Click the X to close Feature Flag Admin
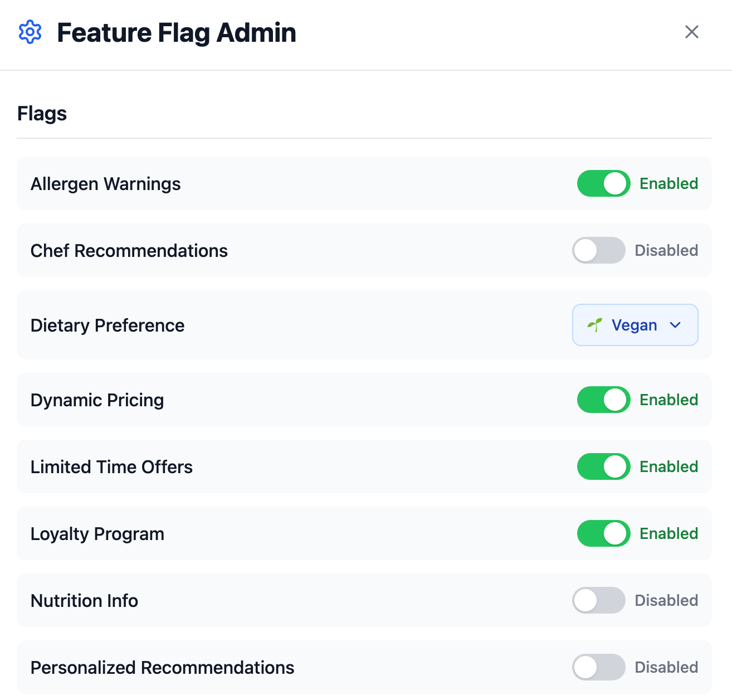Image resolution: width=732 pixels, height=700 pixels. pos(691,32)
